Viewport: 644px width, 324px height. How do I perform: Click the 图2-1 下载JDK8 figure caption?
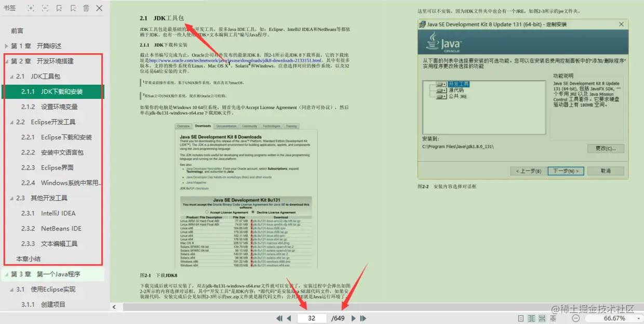pyautogui.click(x=158, y=275)
